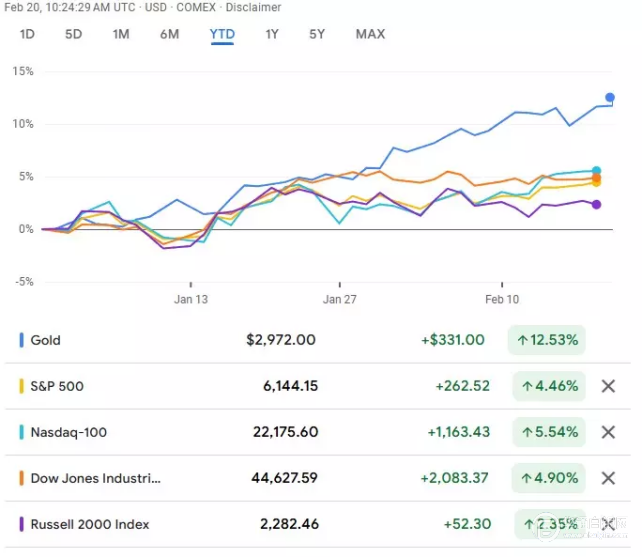The height and width of the screenshot is (557, 643).
Task: Click the Jan 27 axis label
Action: pos(340,299)
